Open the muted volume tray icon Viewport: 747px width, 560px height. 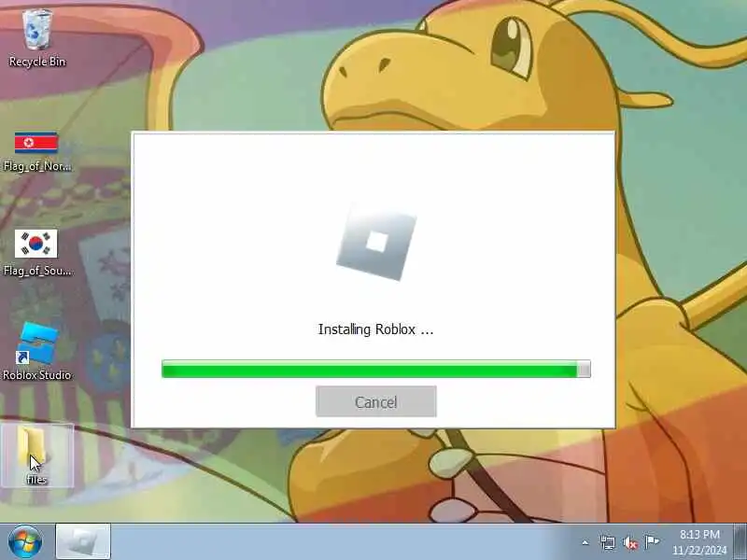[629, 542]
